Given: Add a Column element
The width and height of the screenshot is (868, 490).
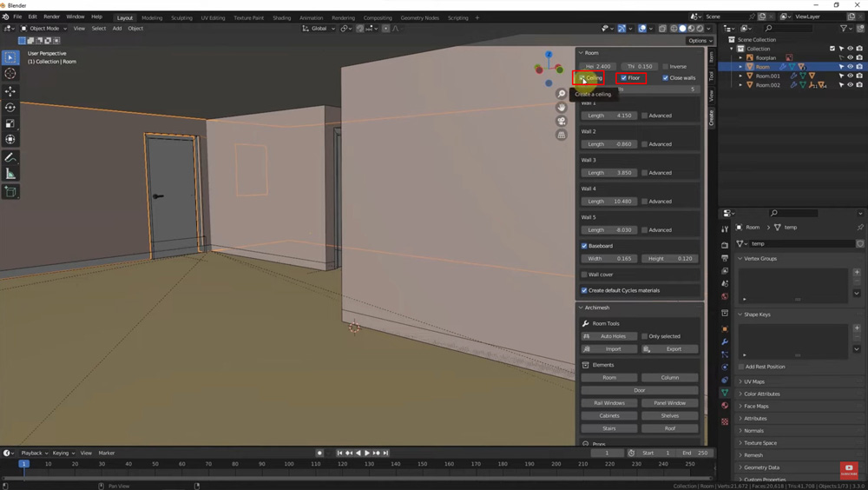Looking at the screenshot, I should click(670, 377).
